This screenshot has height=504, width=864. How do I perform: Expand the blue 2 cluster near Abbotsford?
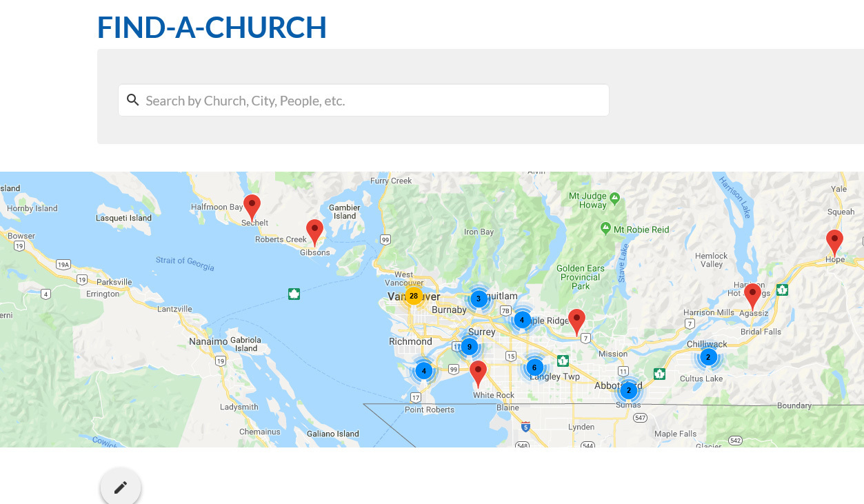point(628,390)
